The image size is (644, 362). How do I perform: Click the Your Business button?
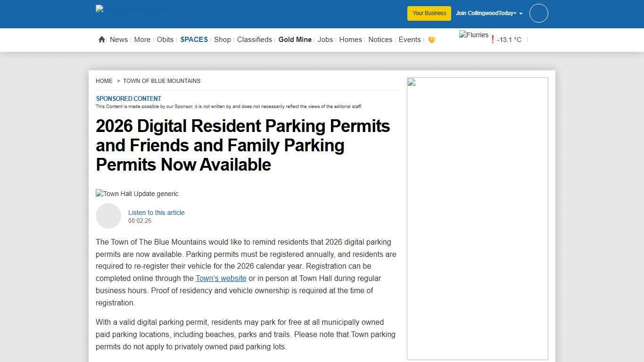(x=429, y=13)
